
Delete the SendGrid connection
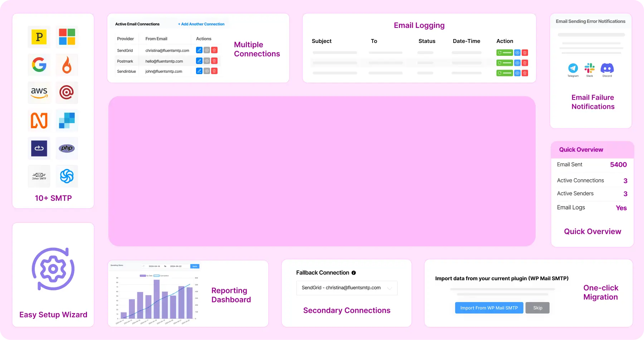pos(214,50)
